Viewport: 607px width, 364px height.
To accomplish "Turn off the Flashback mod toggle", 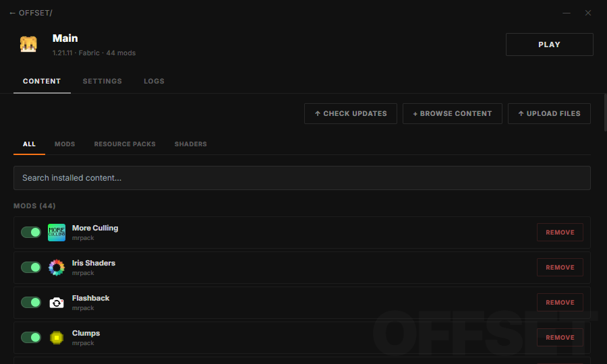I will 31,303.
